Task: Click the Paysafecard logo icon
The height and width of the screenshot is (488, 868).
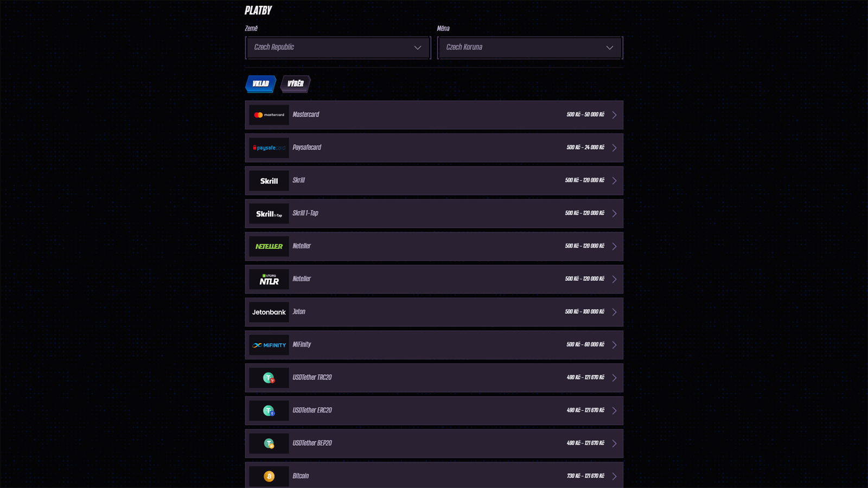Action: 269,148
